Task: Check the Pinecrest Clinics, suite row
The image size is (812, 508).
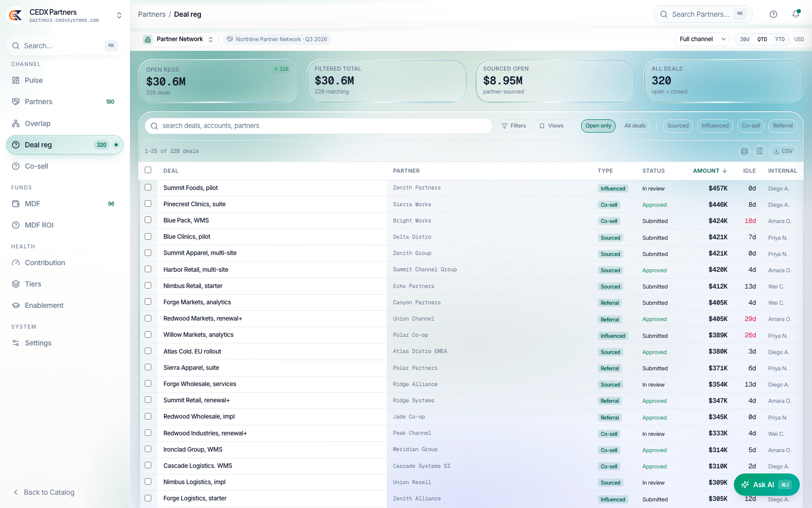Action: [148, 204]
